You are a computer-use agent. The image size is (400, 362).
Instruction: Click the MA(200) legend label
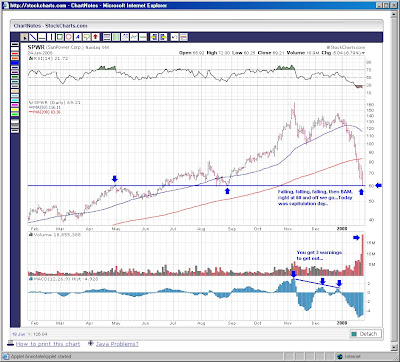tap(45, 112)
